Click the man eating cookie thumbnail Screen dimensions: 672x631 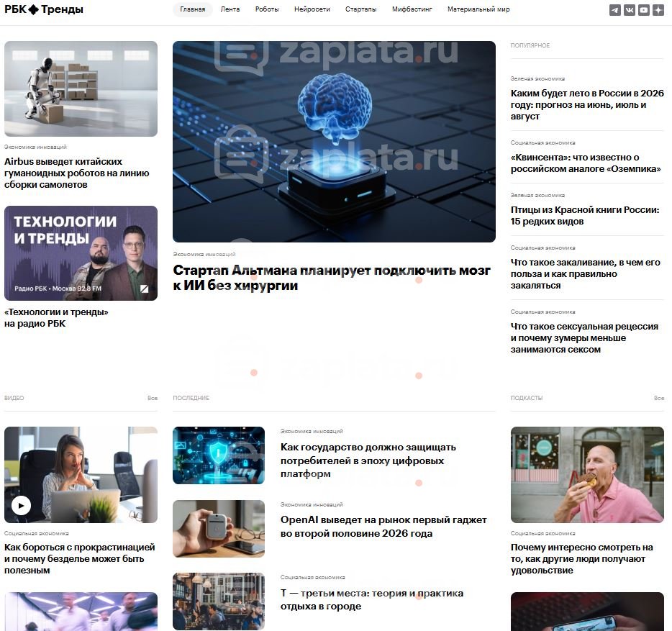(587, 475)
